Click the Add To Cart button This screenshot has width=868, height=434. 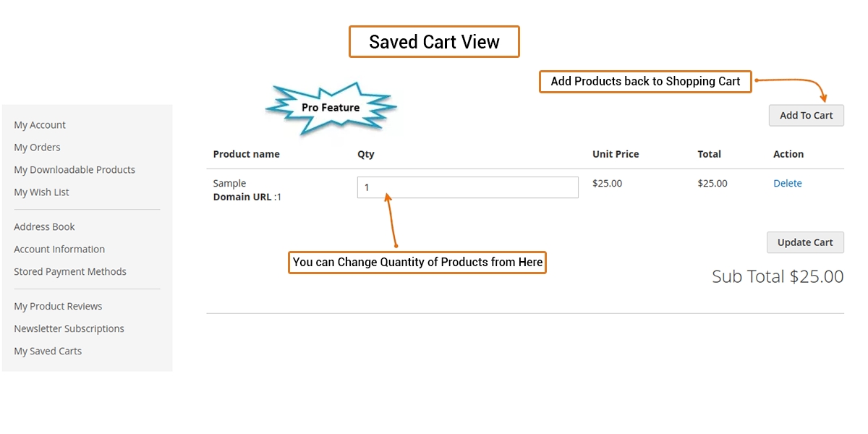click(806, 116)
